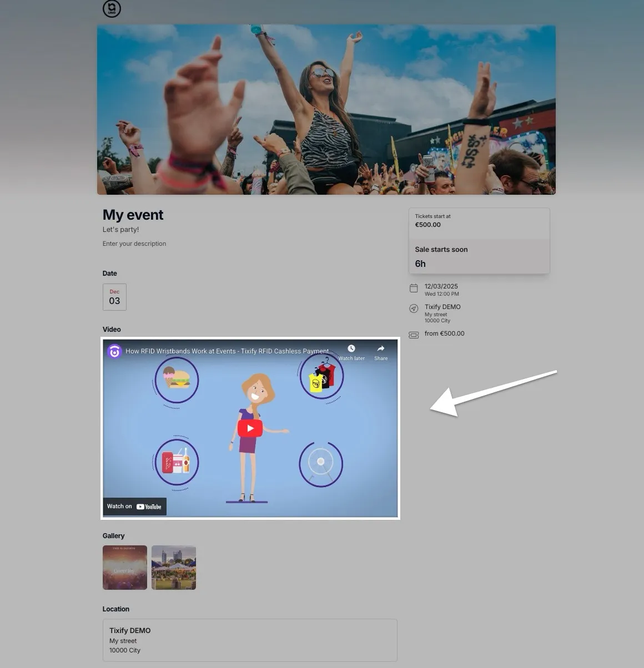Click 'Tixify DEMO' in the right sidebar
Screen dimensions: 644x668
pos(442,307)
